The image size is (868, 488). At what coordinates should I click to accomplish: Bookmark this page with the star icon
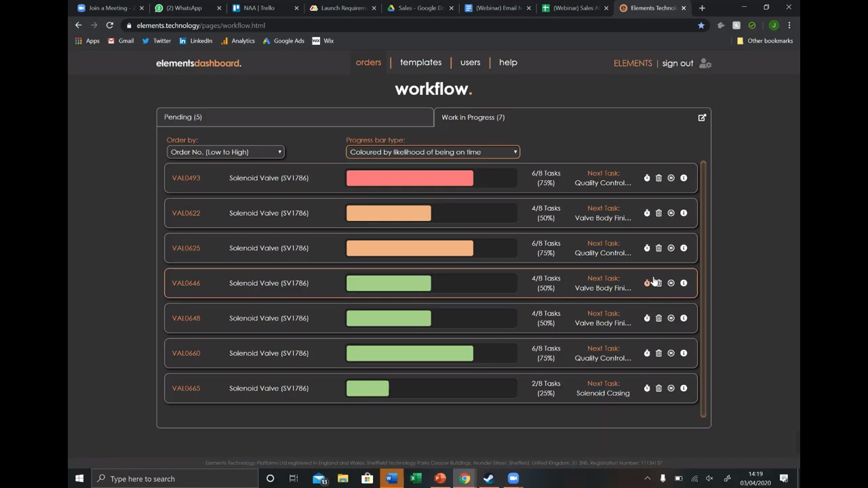coord(701,26)
